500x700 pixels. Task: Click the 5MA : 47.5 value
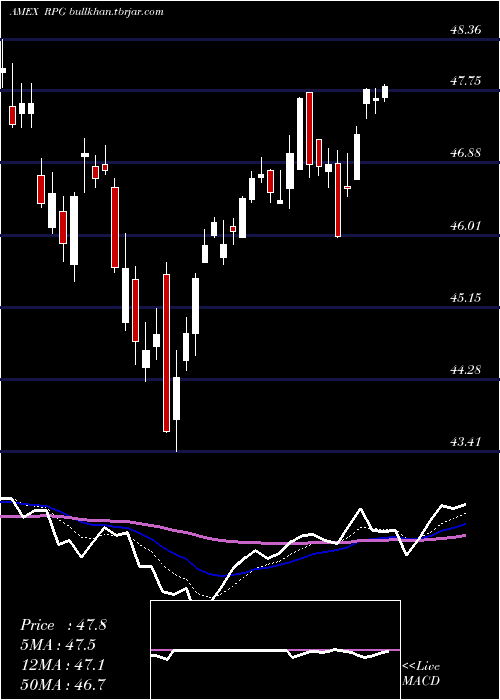click(x=58, y=645)
